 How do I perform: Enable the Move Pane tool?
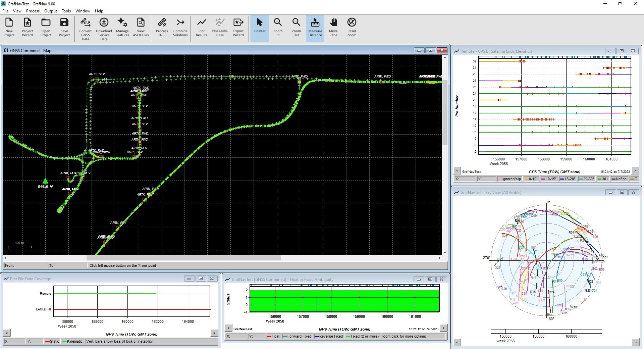pyautogui.click(x=333, y=27)
